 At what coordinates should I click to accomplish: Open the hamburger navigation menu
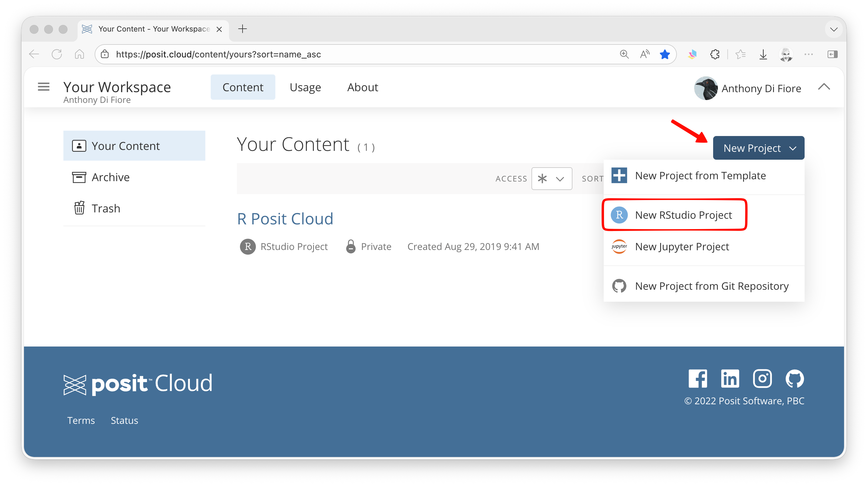[x=44, y=87]
